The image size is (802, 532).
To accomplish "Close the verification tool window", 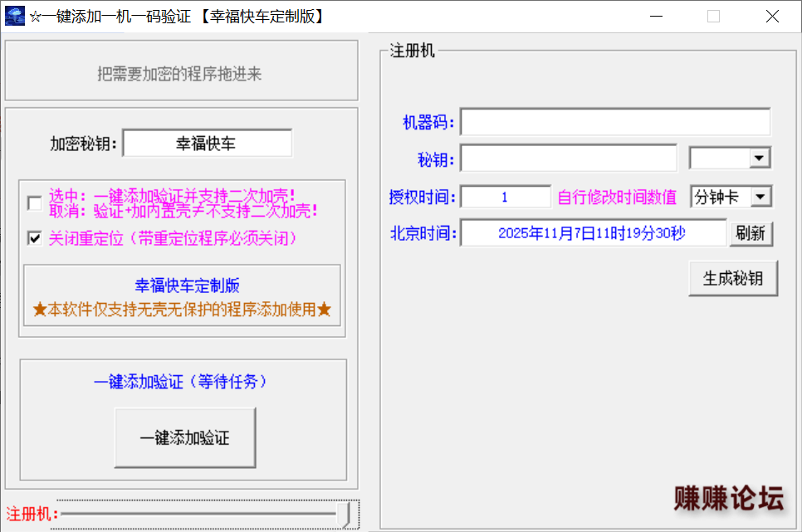I will [x=772, y=17].
